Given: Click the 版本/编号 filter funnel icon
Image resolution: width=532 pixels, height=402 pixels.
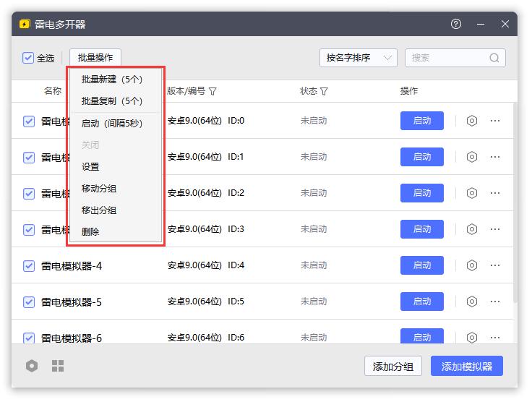Looking at the screenshot, I should [x=214, y=92].
